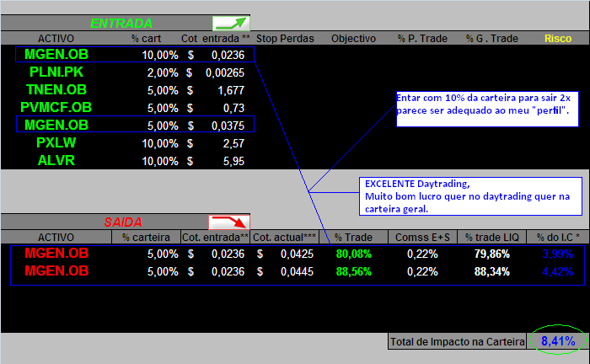Click the 5,00% allocation for TNEN.OB
The image size is (590, 364).
[x=163, y=90]
